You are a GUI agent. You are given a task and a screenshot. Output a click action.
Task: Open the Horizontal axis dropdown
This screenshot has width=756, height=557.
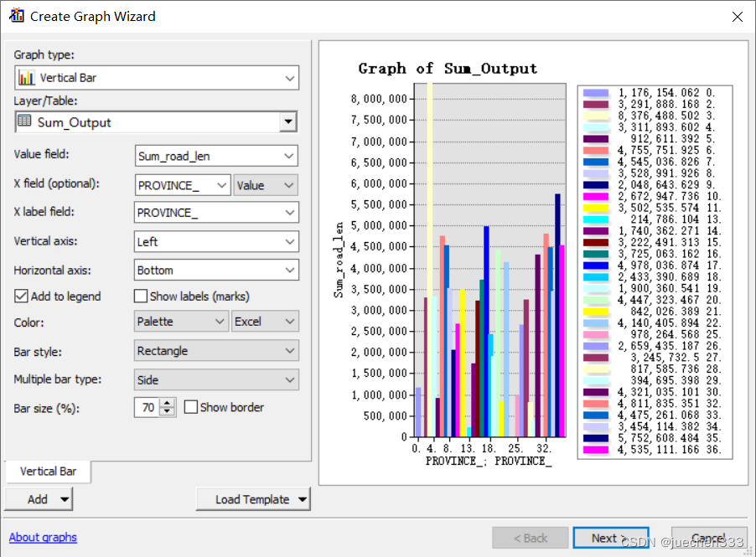(216, 271)
